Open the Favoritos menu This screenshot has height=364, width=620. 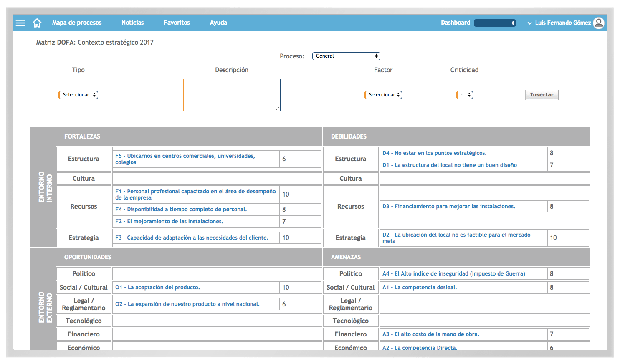pyautogui.click(x=177, y=23)
